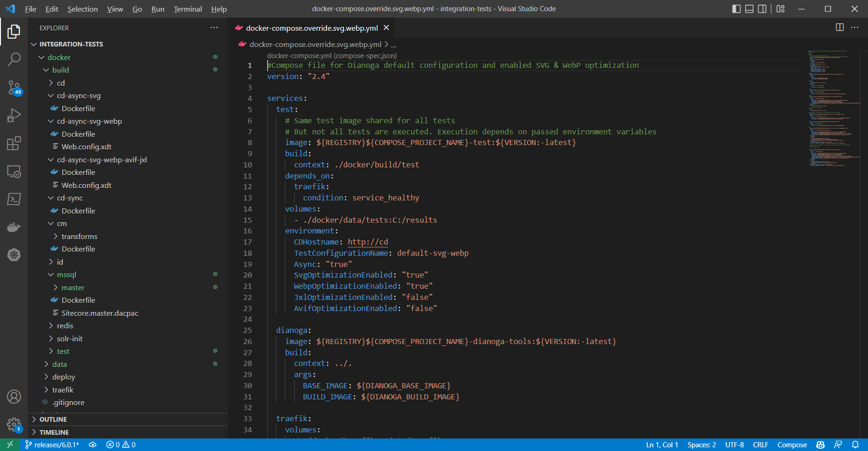868x451 pixels.
Task: Toggle the bottom panel visibility
Action: (x=749, y=8)
